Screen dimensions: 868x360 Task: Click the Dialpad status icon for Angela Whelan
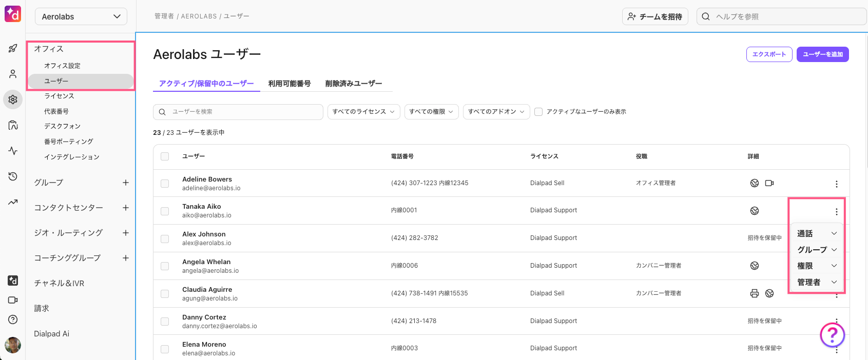(755, 266)
